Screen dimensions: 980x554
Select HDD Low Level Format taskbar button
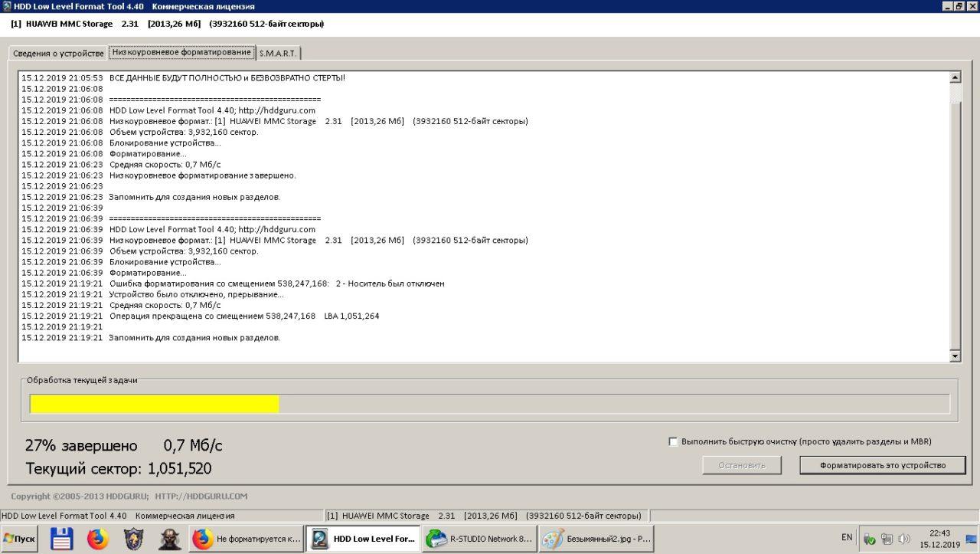(x=363, y=539)
